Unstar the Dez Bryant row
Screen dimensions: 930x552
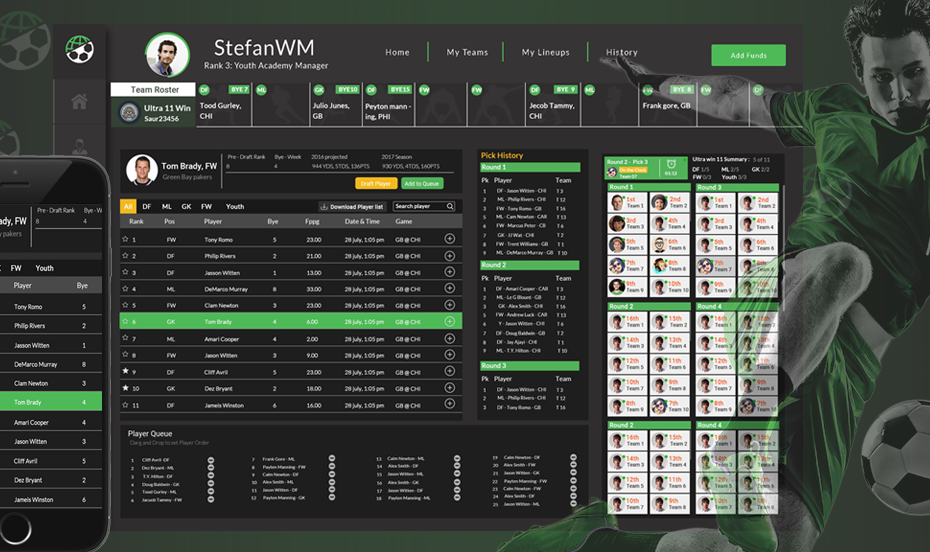pos(125,388)
